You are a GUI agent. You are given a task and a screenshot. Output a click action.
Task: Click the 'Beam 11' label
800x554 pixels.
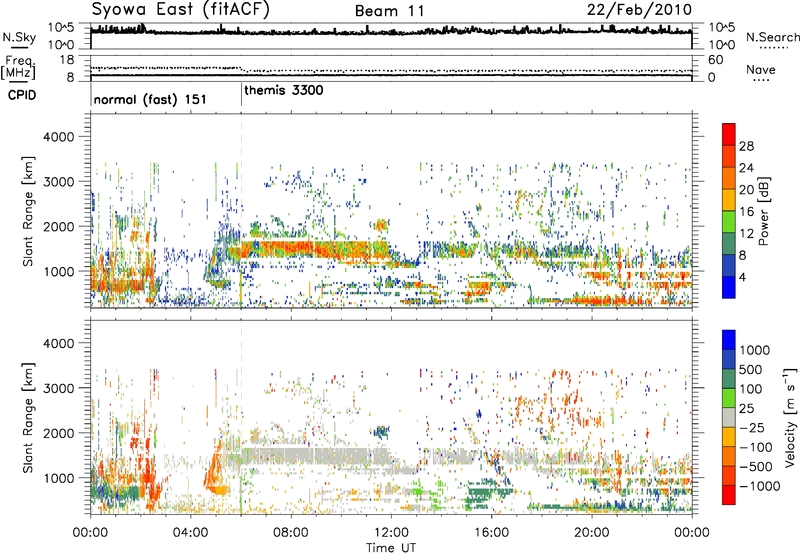(x=390, y=11)
